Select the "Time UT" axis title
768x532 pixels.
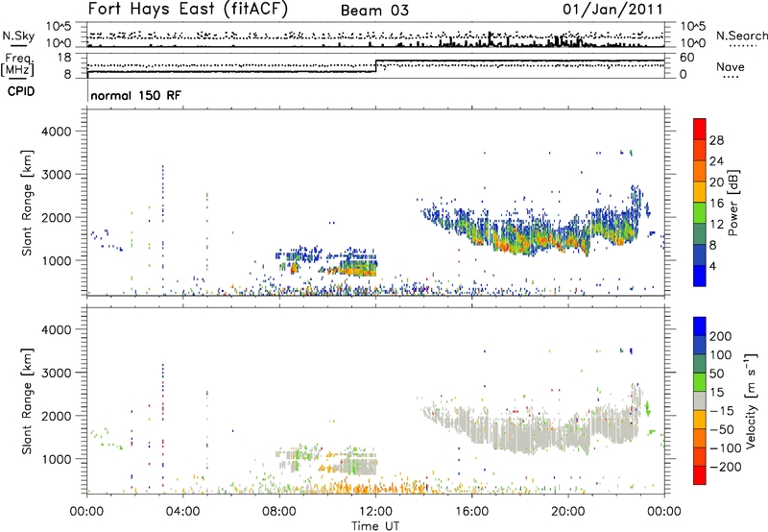(375, 526)
